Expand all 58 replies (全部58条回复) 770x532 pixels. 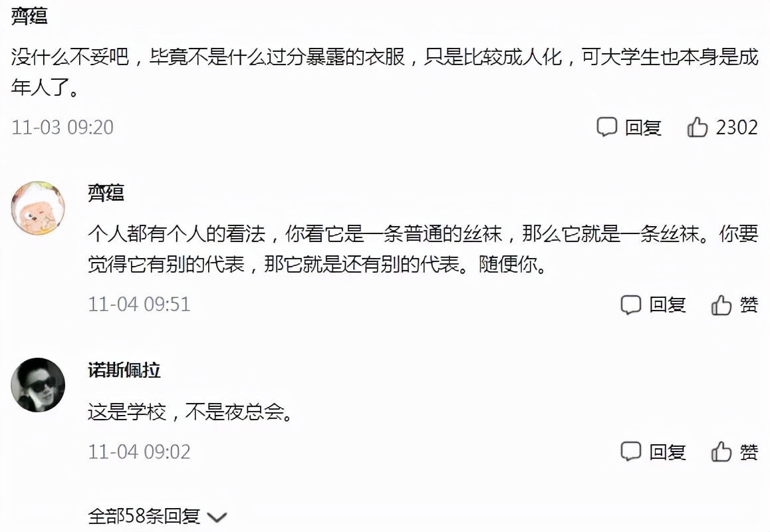click(x=144, y=515)
